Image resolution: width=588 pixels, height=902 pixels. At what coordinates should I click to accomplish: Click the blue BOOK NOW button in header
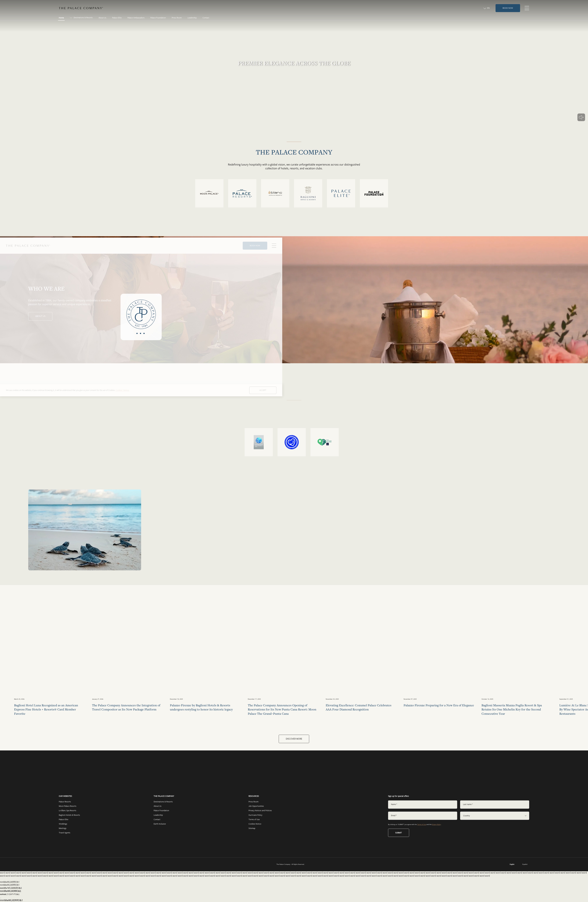508,8
